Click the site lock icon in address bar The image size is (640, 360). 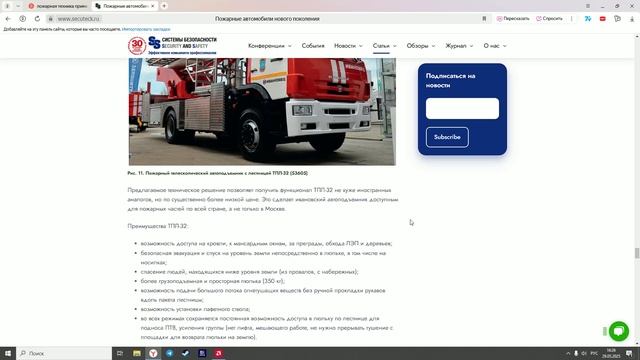51,19
